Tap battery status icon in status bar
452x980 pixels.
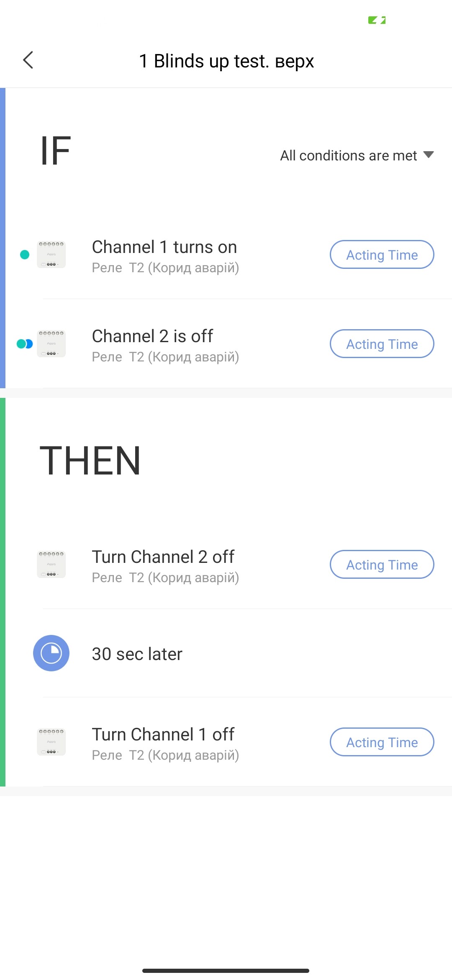pos(377,20)
